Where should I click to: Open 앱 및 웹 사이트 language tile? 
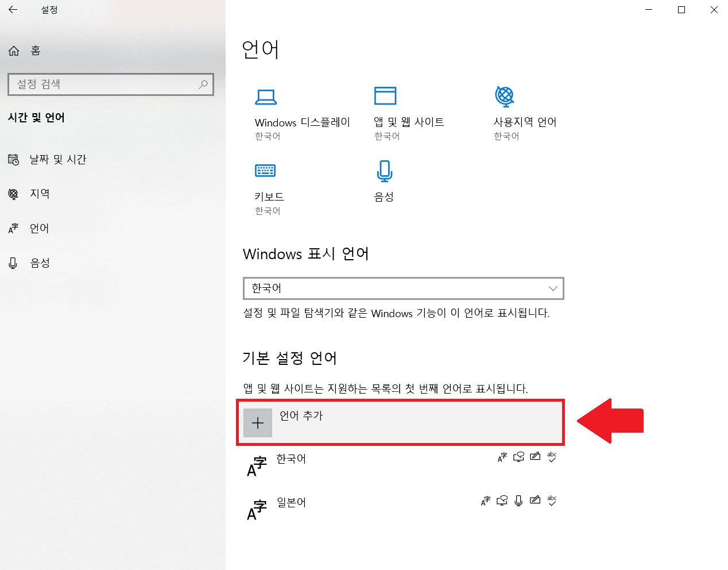click(x=408, y=122)
